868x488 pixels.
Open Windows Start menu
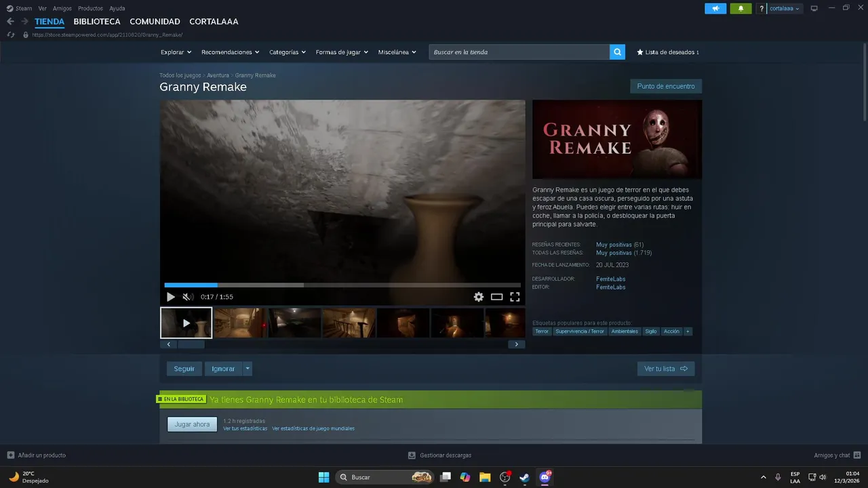click(323, 477)
